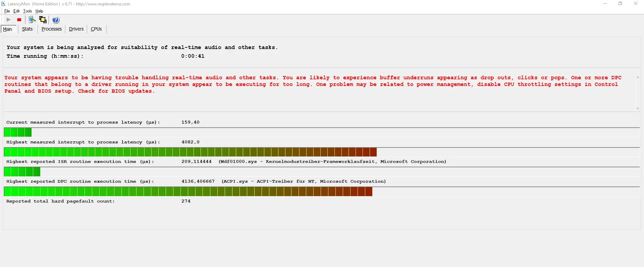This screenshot has height=267, width=644.
Task: Stop monitoring with the red square
Action: click(x=19, y=20)
